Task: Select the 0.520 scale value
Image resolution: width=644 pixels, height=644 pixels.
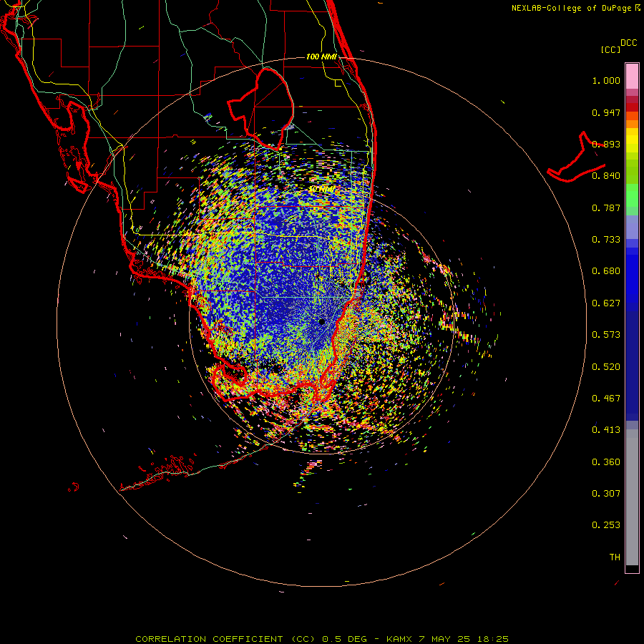Action: click(x=606, y=367)
